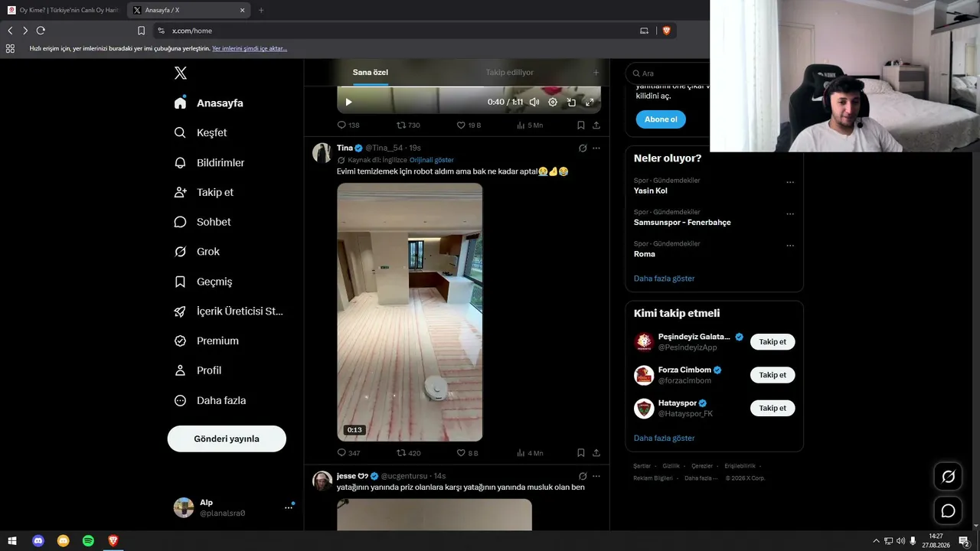Go to Keşfet in the sidebar

201,132
